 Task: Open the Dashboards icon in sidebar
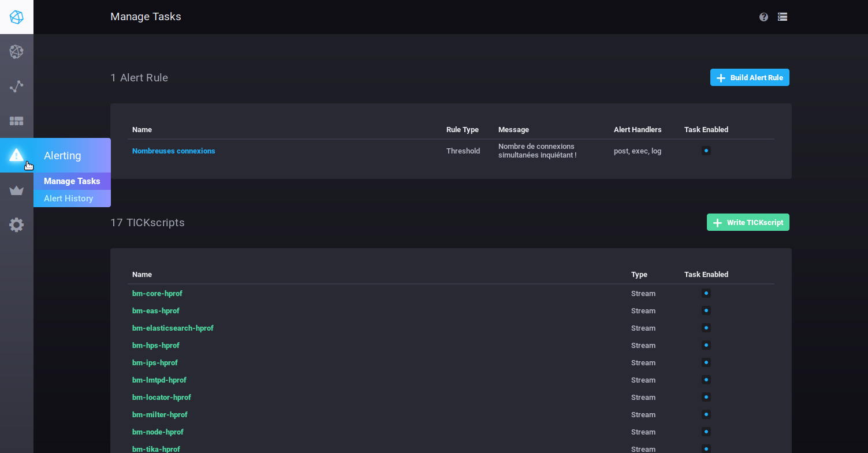17,121
